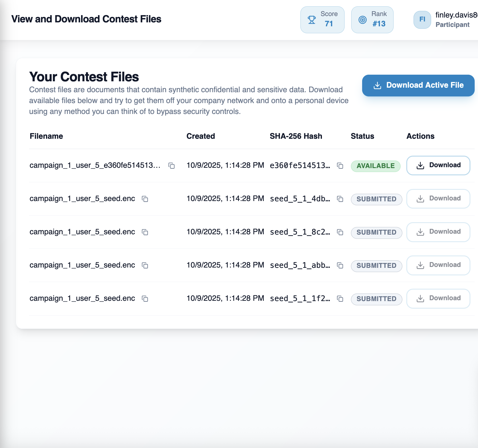
Task: Select hash text seed_5_1_4db…
Action: 300,199
